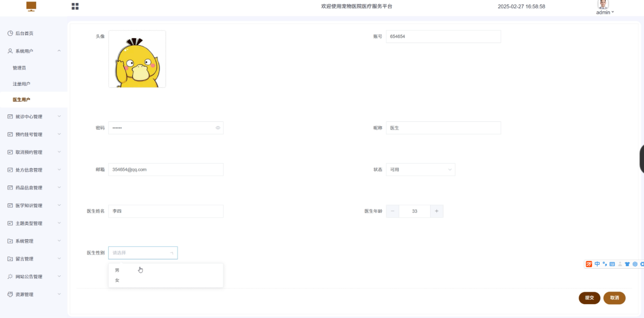Click the 医生年龄 number field showing 33

point(415,211)
